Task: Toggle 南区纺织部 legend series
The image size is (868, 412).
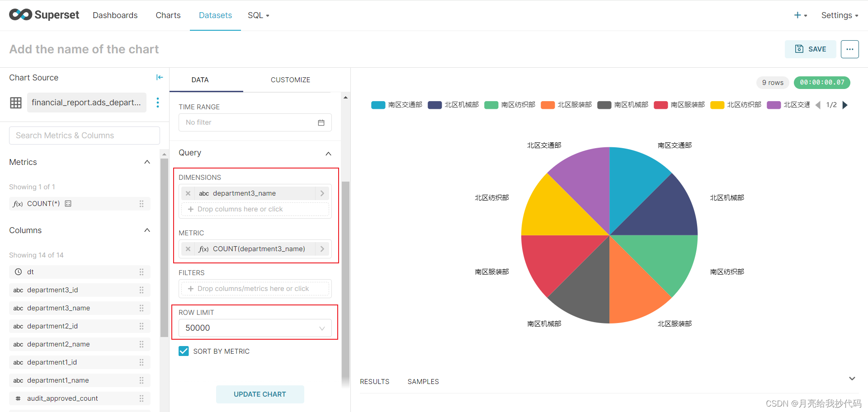Action: tap(509, 105)
